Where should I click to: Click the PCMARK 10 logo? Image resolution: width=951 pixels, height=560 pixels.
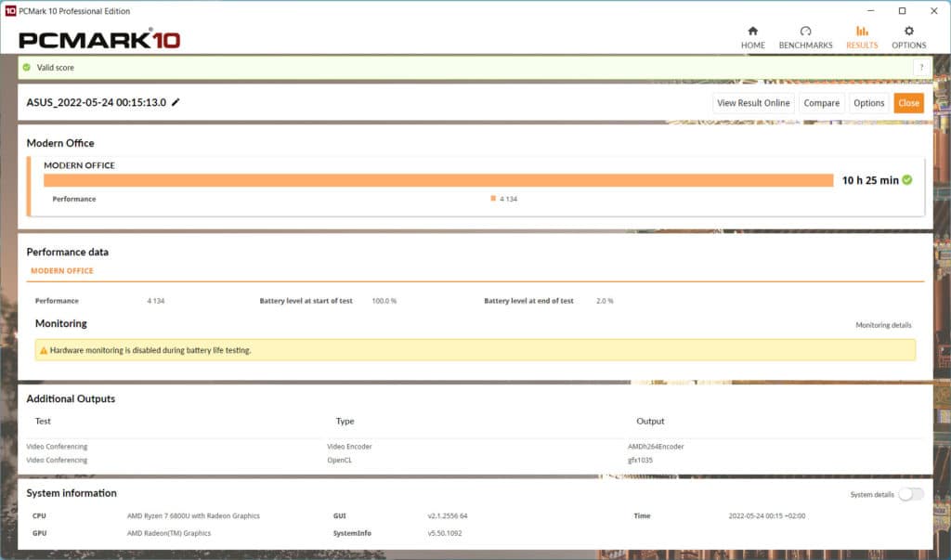[x=99, y=39]
